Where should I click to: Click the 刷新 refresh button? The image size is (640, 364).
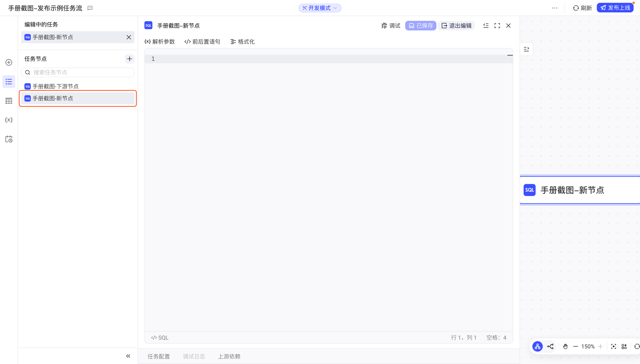click(x=582, y=8)
